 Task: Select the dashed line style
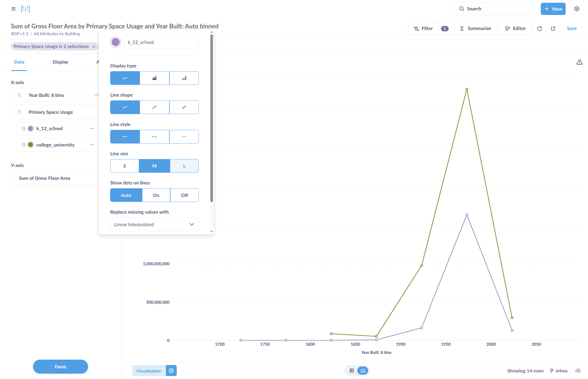(x=154, y=137)
